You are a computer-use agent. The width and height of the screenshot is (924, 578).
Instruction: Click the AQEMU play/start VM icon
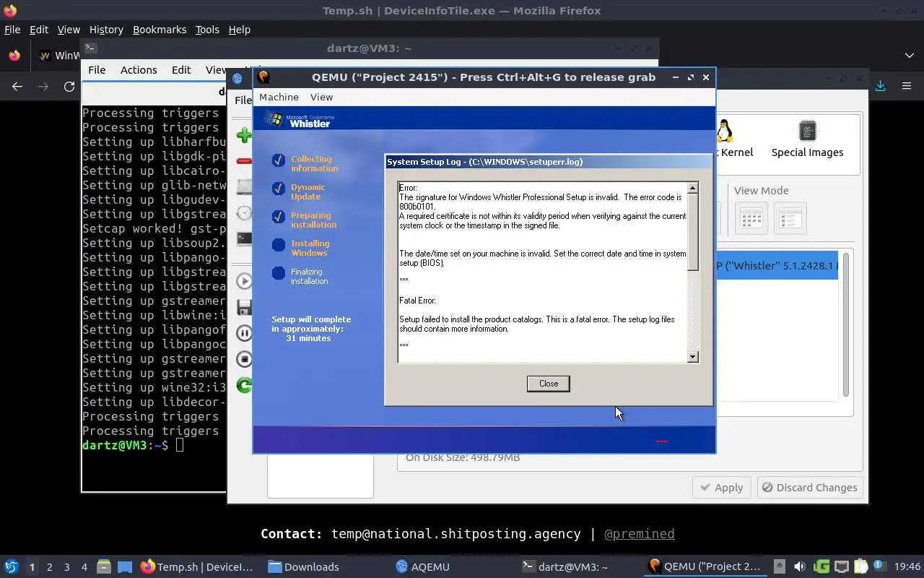tap(244, 281)
